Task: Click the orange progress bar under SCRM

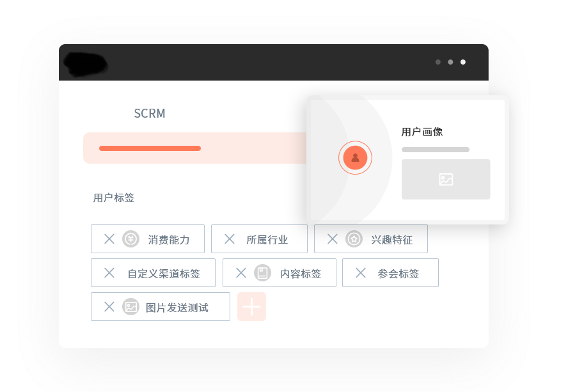Action: pyautogui.click(x=150, y=148)
